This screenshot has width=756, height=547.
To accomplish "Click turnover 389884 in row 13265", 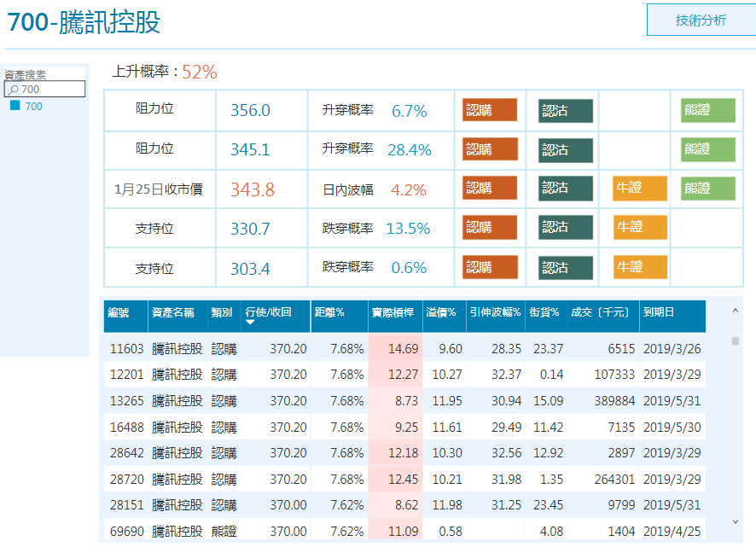I will tap(614, 400).
